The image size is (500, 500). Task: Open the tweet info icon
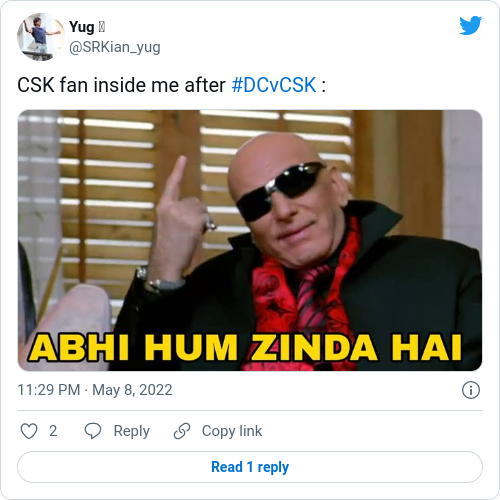pos(471,390)
